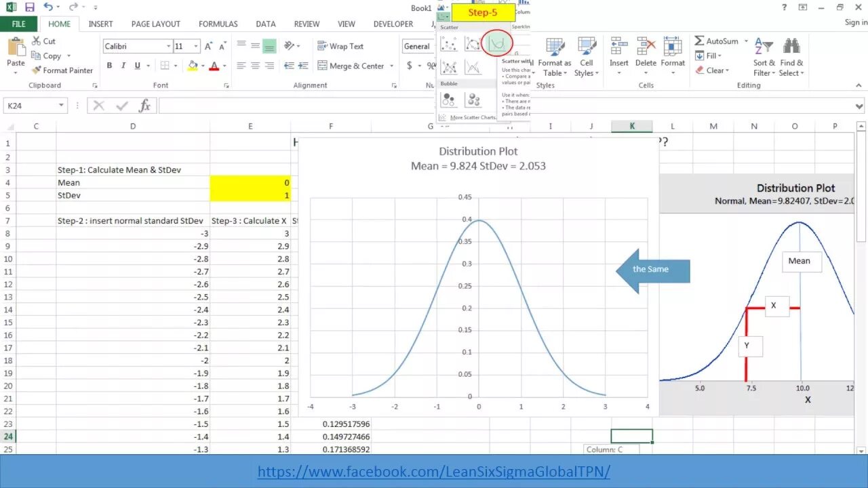Expand the Merge & Center dropdown arrow
This screenshot has width=868, height=488.
click(391, 66)
